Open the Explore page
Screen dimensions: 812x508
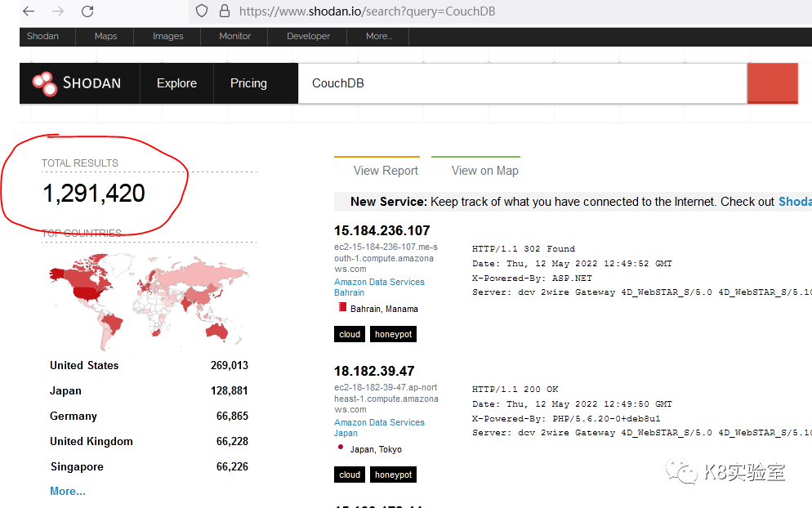pyautogui.click(x=176, y=83)
